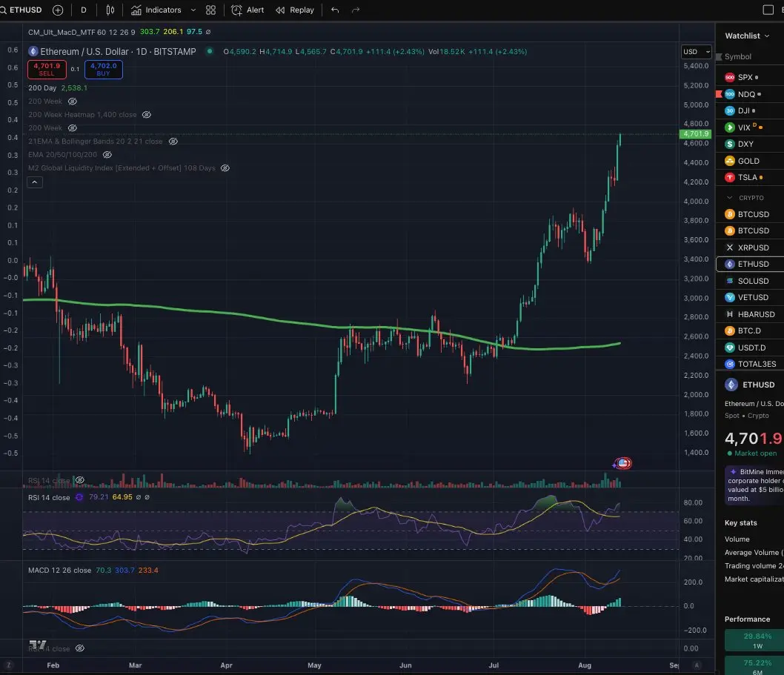
Task: Open the chart style candles icon
Action: pos(110,10)
